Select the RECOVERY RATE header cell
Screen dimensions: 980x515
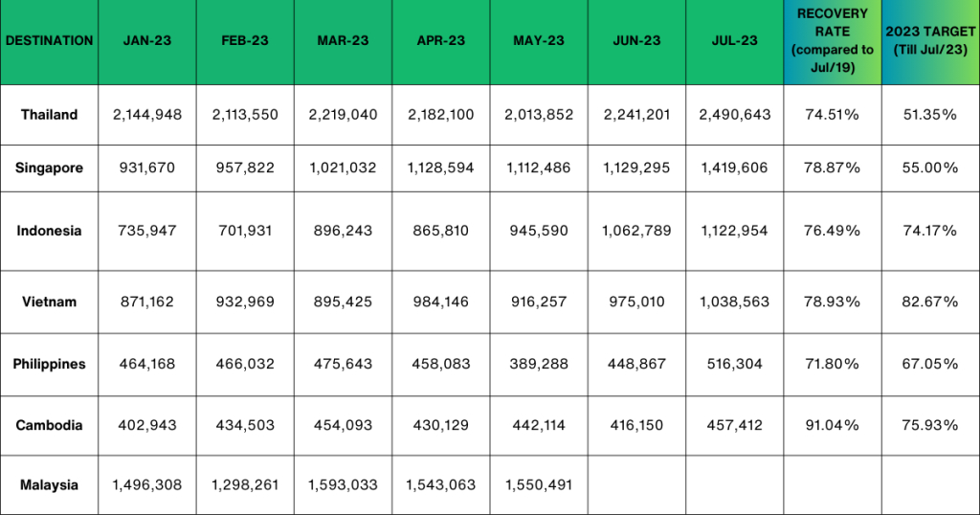point(833,41)
